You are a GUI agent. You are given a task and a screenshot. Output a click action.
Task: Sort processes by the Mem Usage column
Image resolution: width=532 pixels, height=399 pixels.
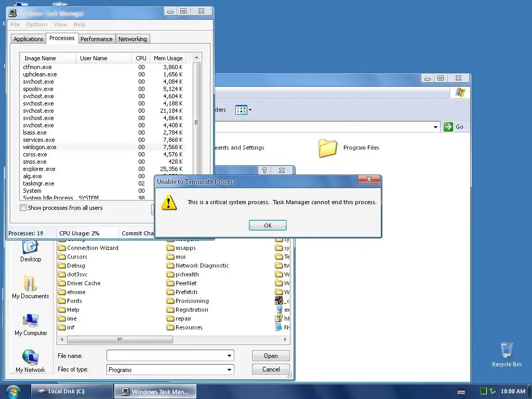click(168, 58)
